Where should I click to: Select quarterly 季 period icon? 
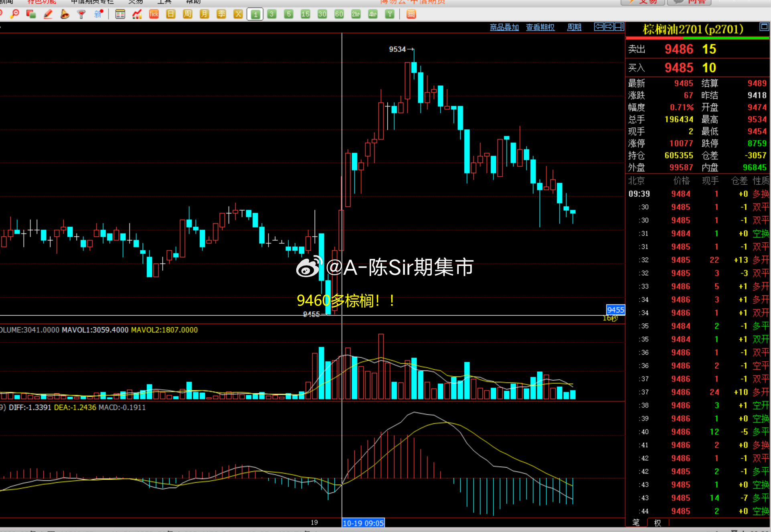(221, 14)
